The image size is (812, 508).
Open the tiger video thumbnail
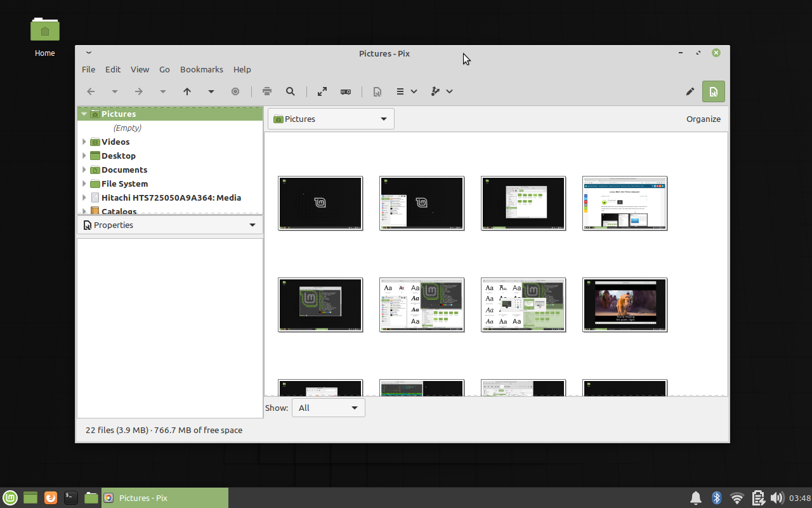(x=624, y=305)
